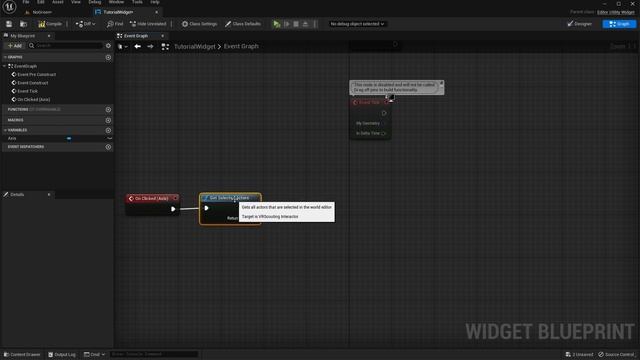The height and width of the screenshot is (360, 640).
Task: Click the Find button in toolbar
Action: 115,24
